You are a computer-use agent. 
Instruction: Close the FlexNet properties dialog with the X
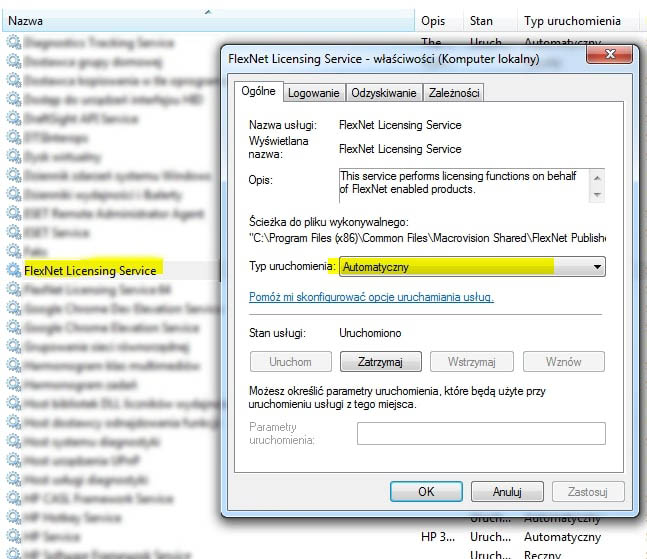(609, 54)
